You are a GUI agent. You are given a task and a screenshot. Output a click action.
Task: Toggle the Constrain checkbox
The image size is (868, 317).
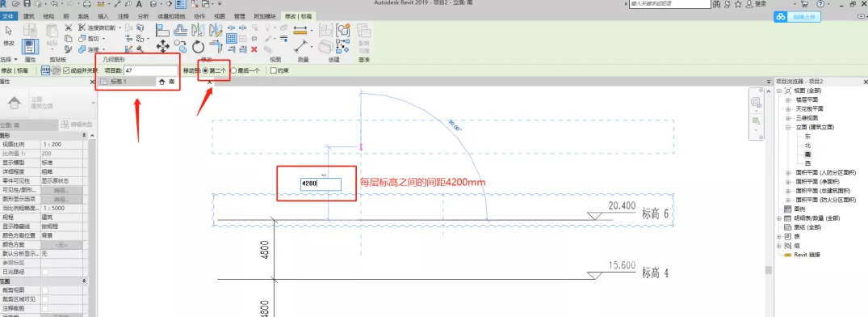coord(273,71)
